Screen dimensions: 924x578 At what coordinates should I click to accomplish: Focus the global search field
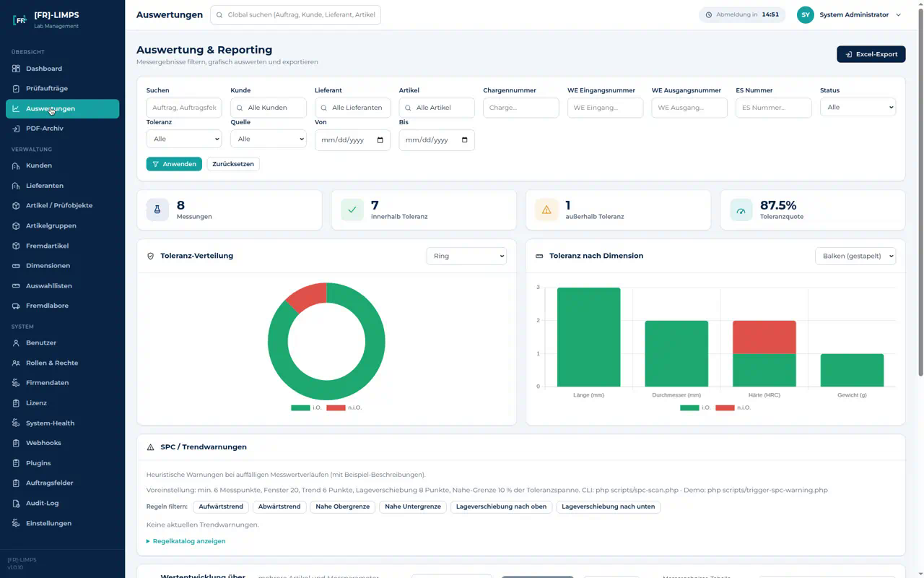[x=295, y=14]
